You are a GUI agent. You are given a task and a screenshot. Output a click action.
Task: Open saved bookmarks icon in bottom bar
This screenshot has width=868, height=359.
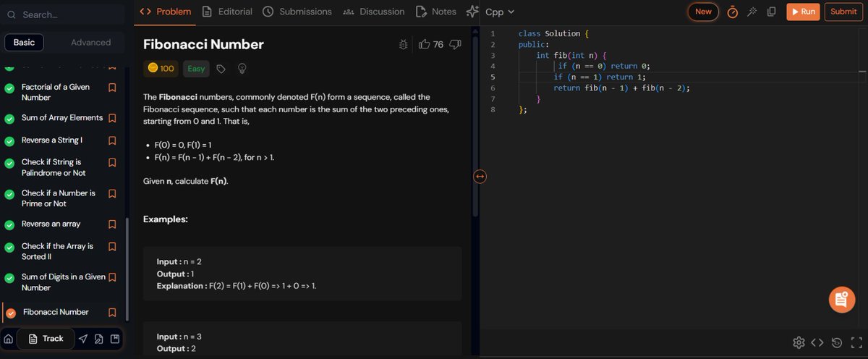[115, 339]
